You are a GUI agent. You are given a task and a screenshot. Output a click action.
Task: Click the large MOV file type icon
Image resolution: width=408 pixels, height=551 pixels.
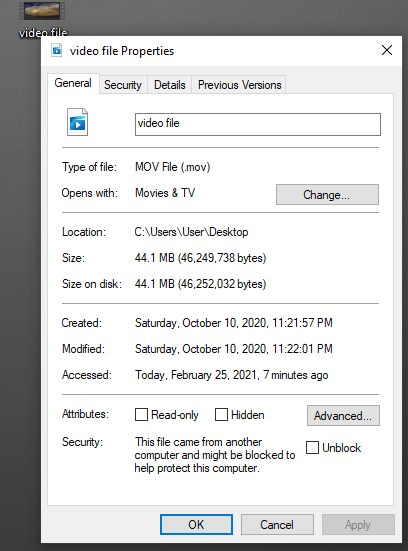click(x=77, y=122)
